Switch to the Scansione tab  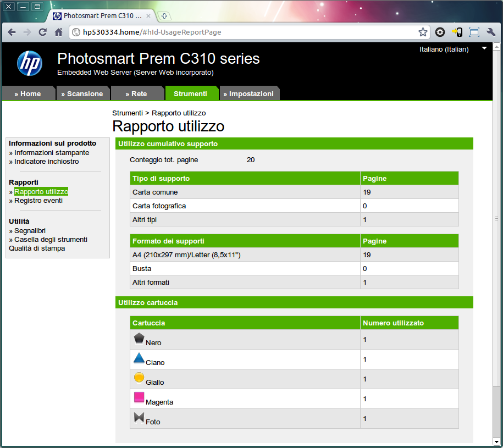tap(82, 93)
